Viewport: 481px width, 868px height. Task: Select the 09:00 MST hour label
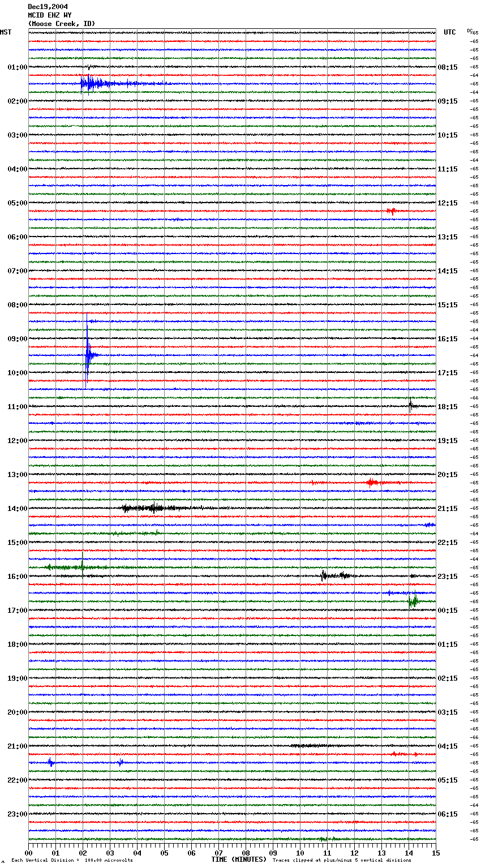pyautogui.click(x=17, y=338)
